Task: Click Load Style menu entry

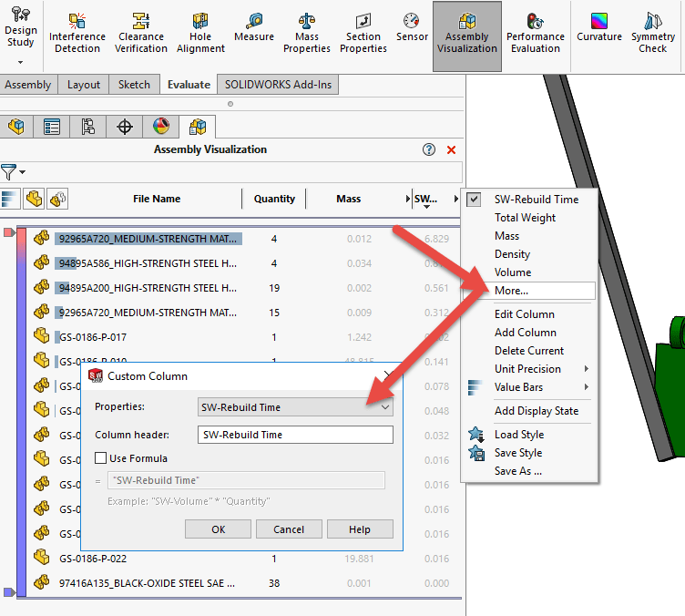Action: (529, 435)
